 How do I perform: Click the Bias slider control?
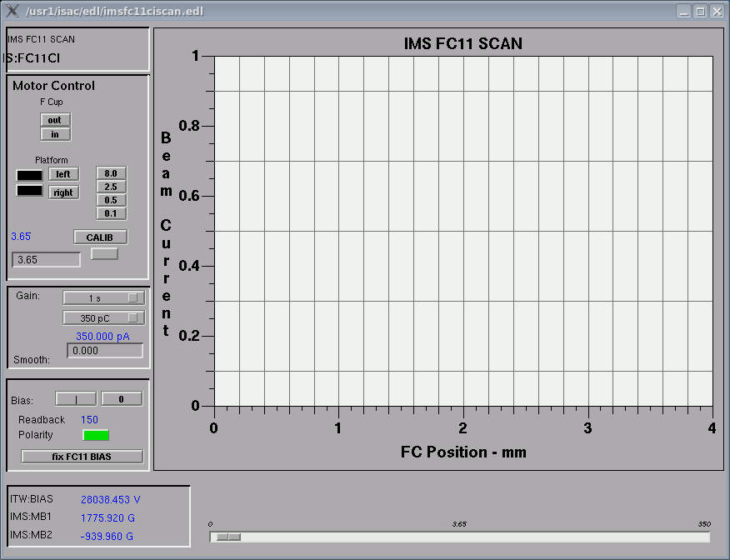point(76,399)
